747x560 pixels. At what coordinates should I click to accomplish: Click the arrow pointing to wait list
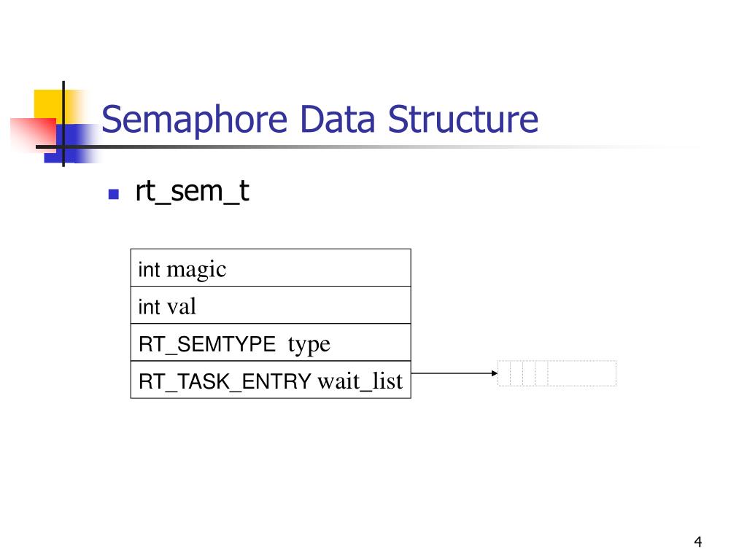[x=454, y=373]
